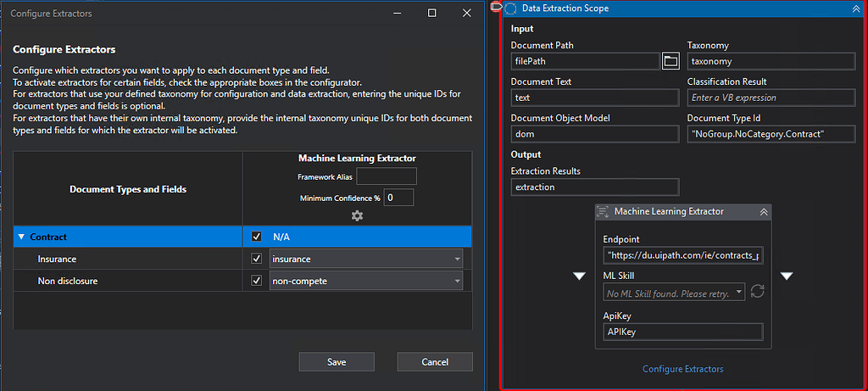Collapse the Machine Learning Extractor activity
The image size is (868, 391).
(x=763, y=211)
